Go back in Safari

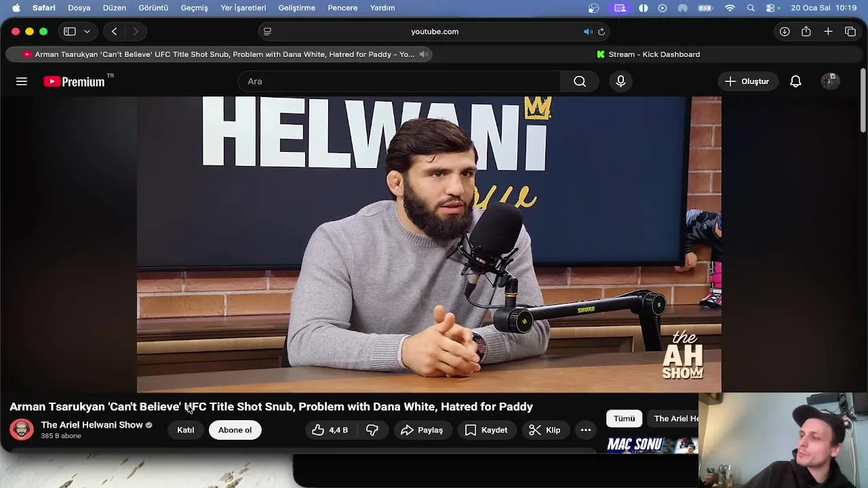(x=115, y=31)
